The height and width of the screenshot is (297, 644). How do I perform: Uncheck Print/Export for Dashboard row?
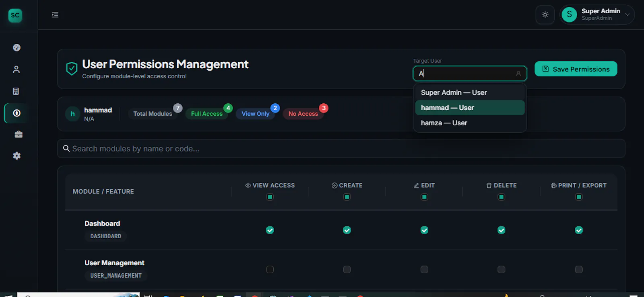[x=579, y=230]
